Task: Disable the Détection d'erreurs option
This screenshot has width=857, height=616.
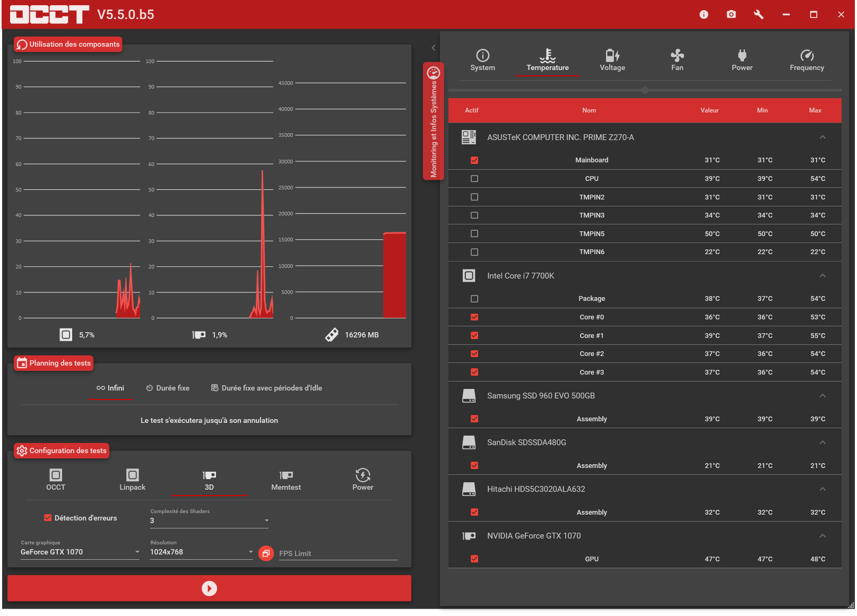Action: click(x=47, y=518)
